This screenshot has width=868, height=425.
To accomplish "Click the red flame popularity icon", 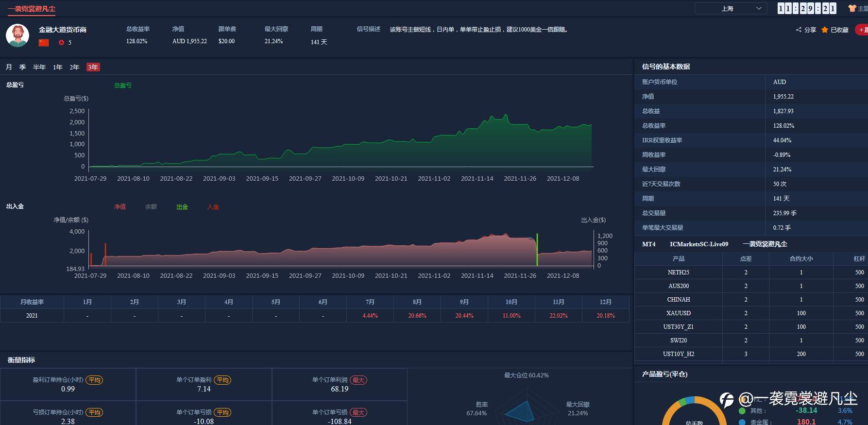I will coord(61,42).
